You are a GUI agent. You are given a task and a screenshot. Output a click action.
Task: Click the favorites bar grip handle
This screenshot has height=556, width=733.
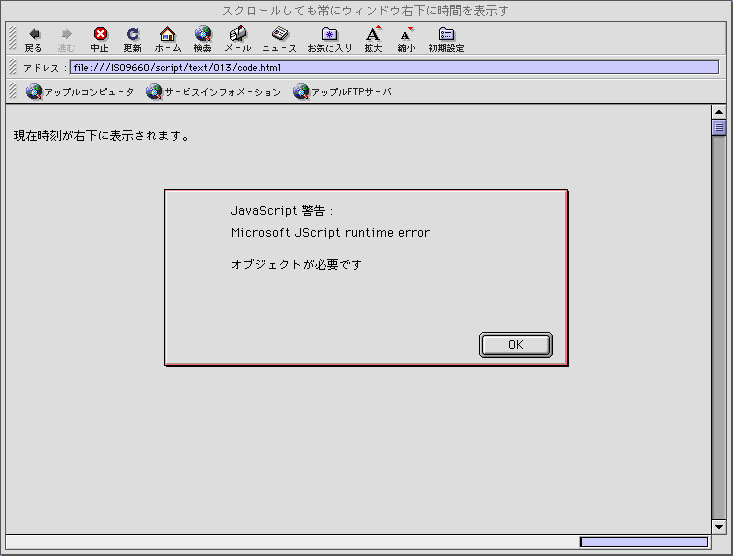13,91
